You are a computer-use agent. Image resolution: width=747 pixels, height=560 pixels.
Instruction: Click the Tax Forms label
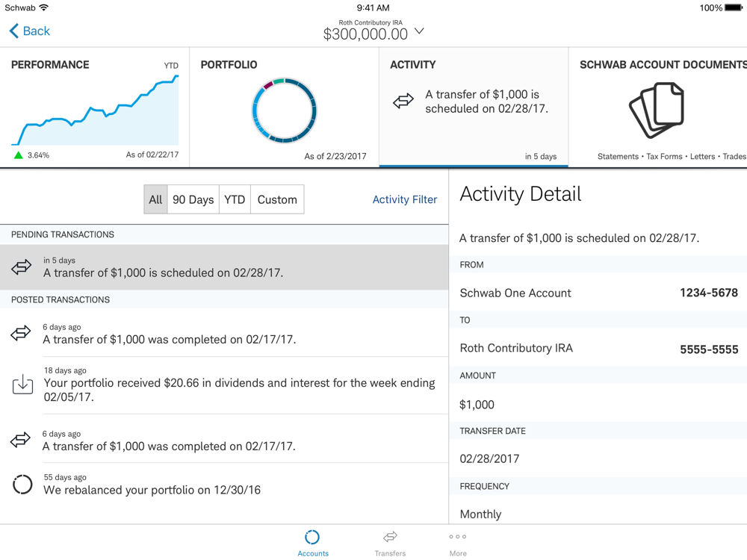pyautogui.click(x=664, y=156)
